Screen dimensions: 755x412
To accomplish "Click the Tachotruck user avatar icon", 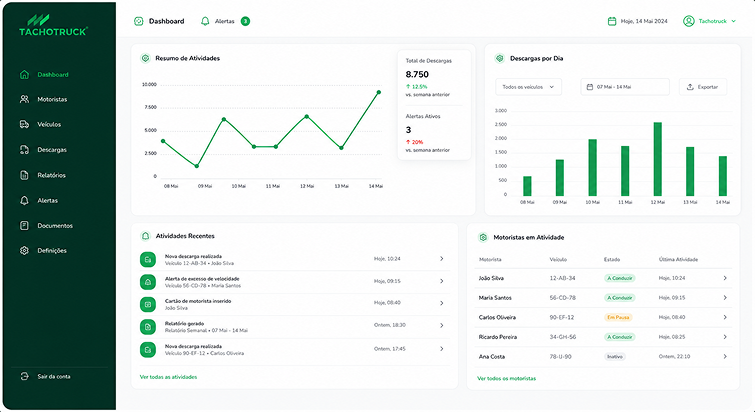I will tap(689, 21).
